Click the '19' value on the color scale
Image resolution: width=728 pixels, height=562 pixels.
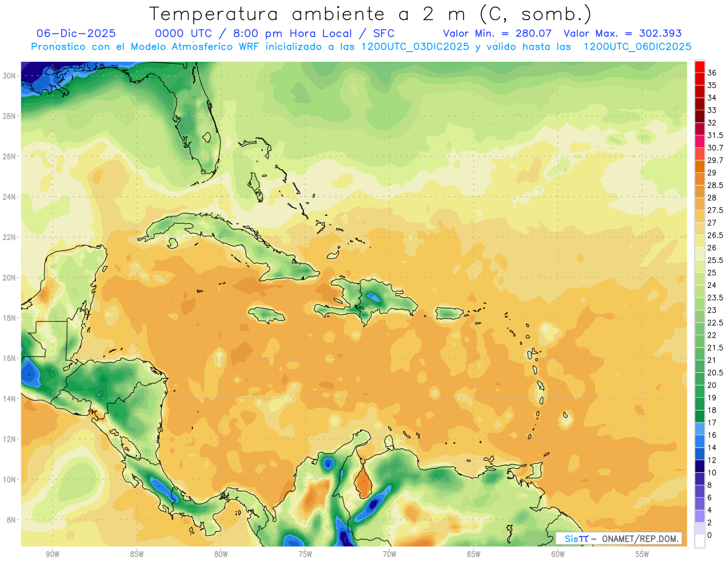click(x=712, y=398)
